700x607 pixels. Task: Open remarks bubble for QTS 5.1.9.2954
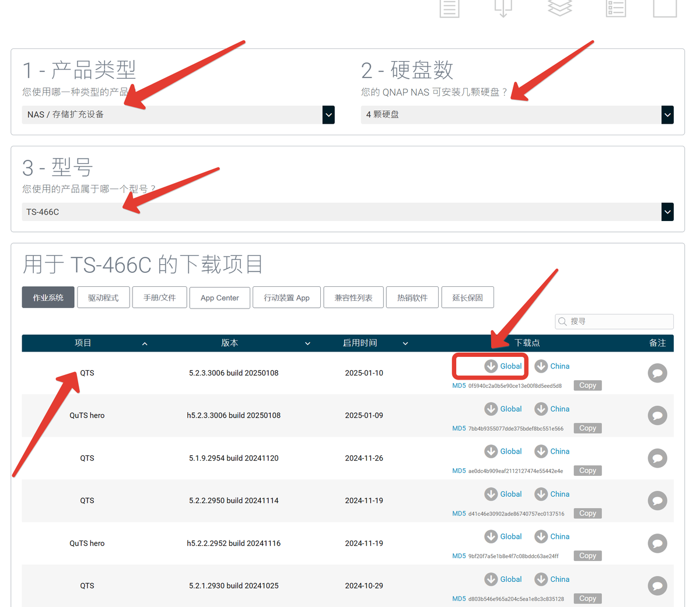(x=657, y=458)
